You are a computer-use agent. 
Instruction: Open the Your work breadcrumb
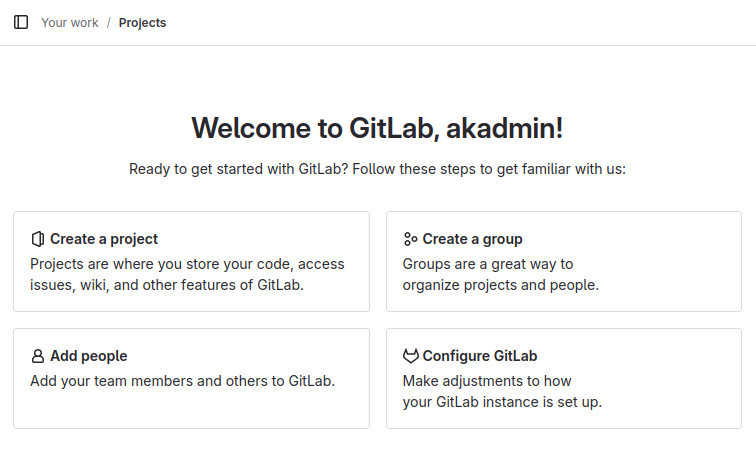tap(70, 22)
